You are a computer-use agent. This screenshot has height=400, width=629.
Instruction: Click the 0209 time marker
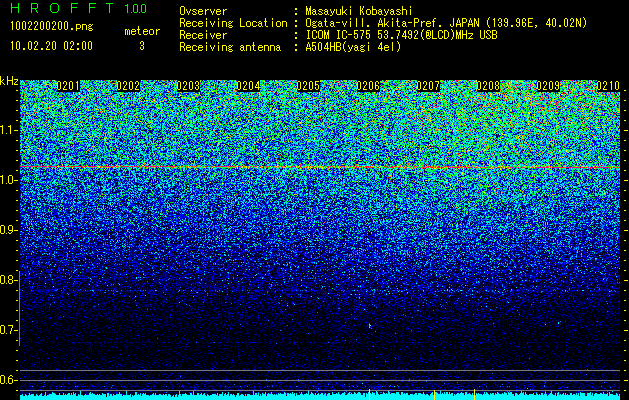pos(548,86)
